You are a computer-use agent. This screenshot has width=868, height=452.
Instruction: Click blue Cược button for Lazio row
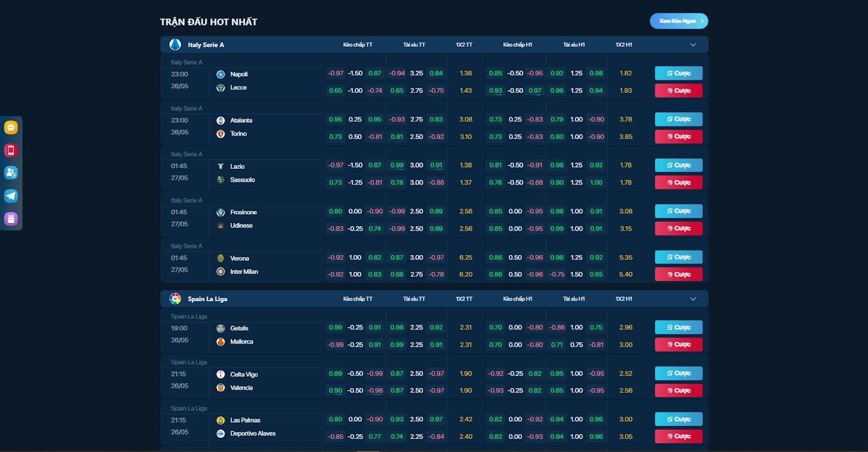(679, 165)
